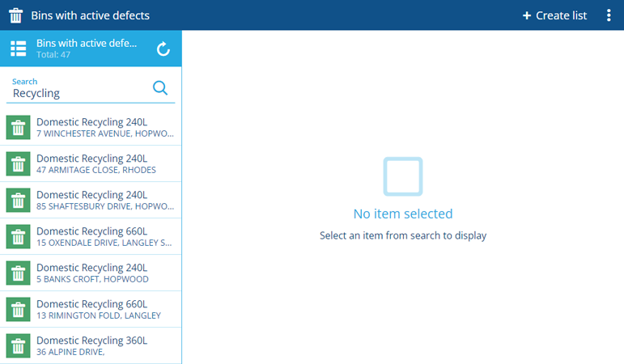Screen dimensions: 624x364
Task: Open the three-dot more options menu
Action: pyautogui.click(x=609, y=15)
